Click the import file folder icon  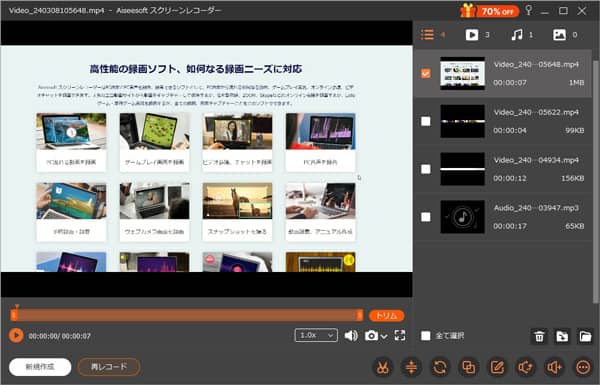pos(562,336)
